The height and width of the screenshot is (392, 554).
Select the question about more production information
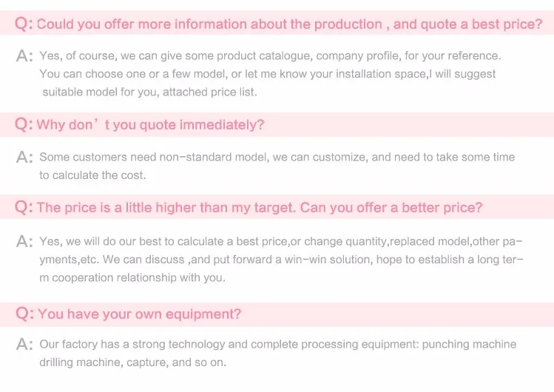289,24
